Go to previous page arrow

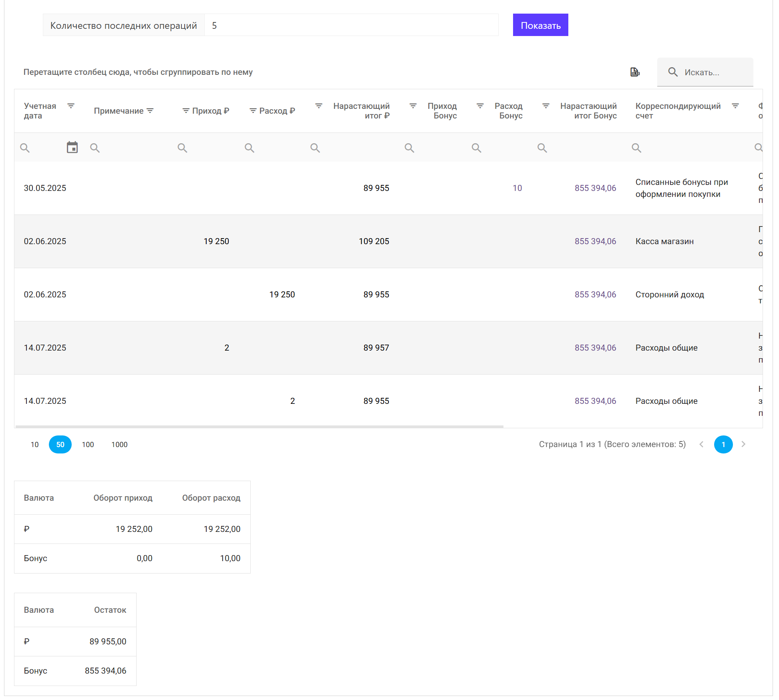pos(701,444)
